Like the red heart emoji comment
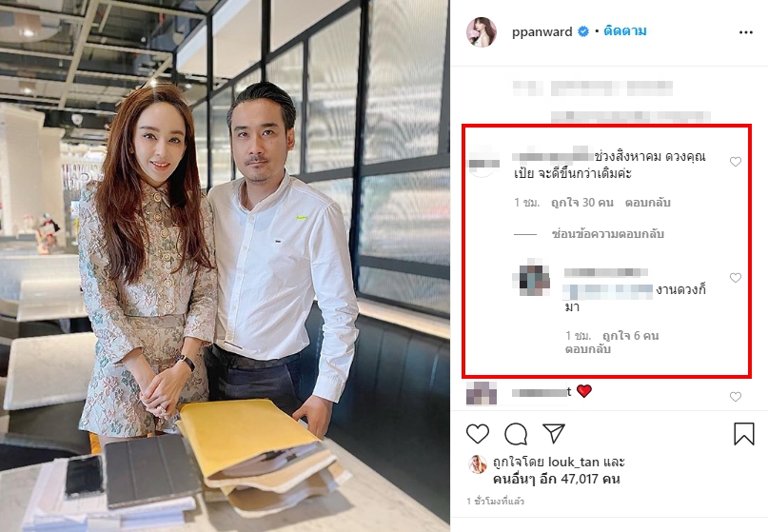Screen dimensions: 768x532 point(736,397)
